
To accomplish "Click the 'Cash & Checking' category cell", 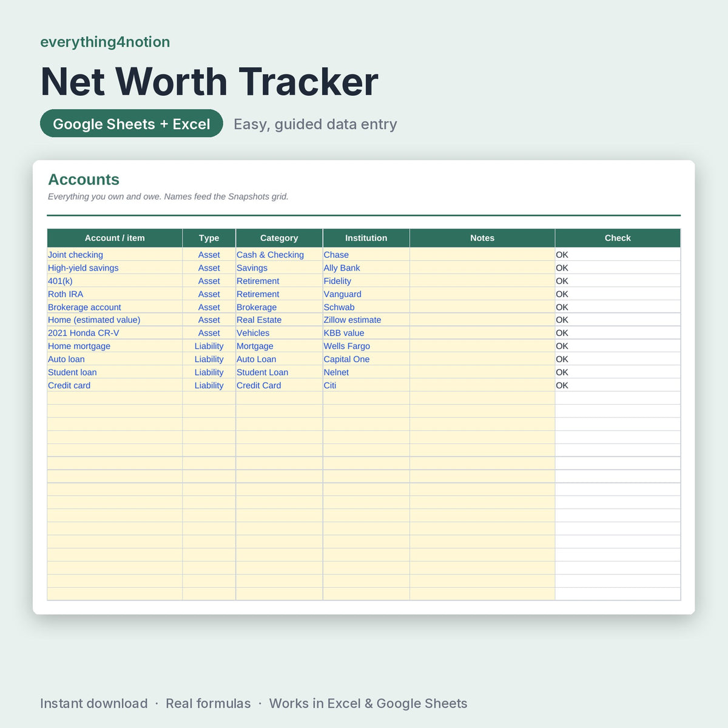I will 279,255.
